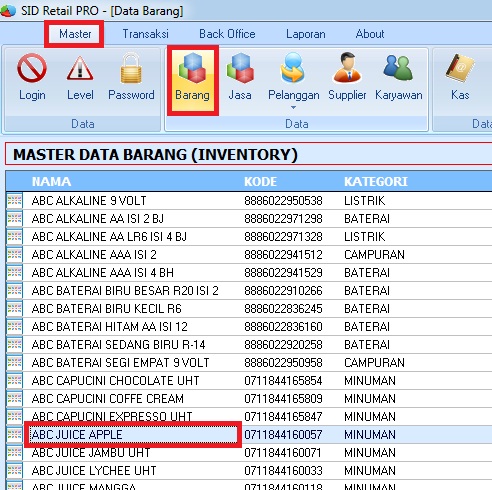The image size is (492, 490).
Task: Select ABC ALKALINE AA LR6 ISI 4 BJ
Action: coord(109,237)
